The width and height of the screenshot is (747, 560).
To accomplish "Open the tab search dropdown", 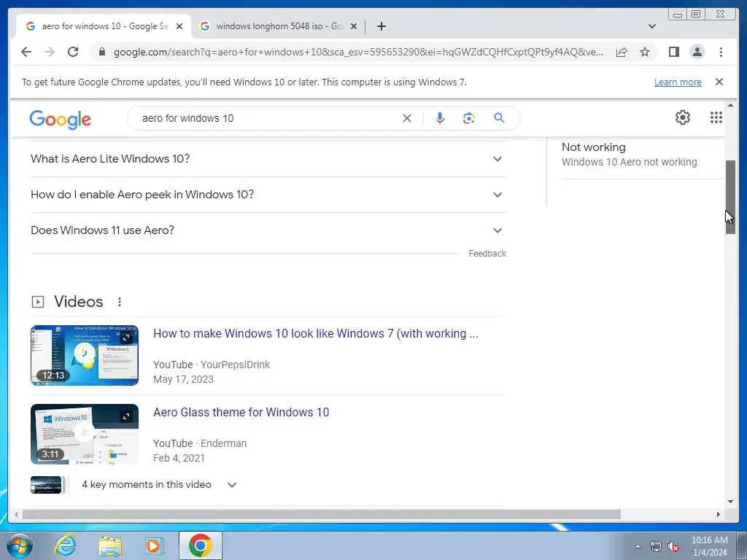I will [x=652, y=26].
